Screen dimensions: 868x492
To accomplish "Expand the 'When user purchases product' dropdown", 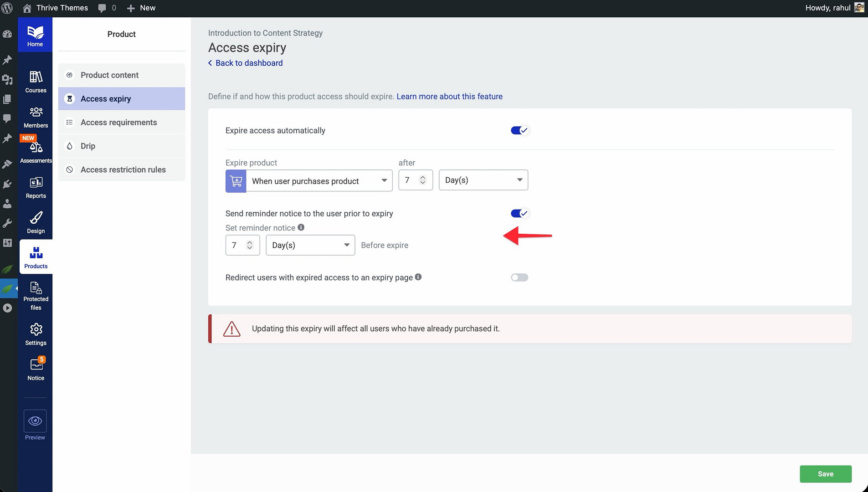I will coord(319,181).
